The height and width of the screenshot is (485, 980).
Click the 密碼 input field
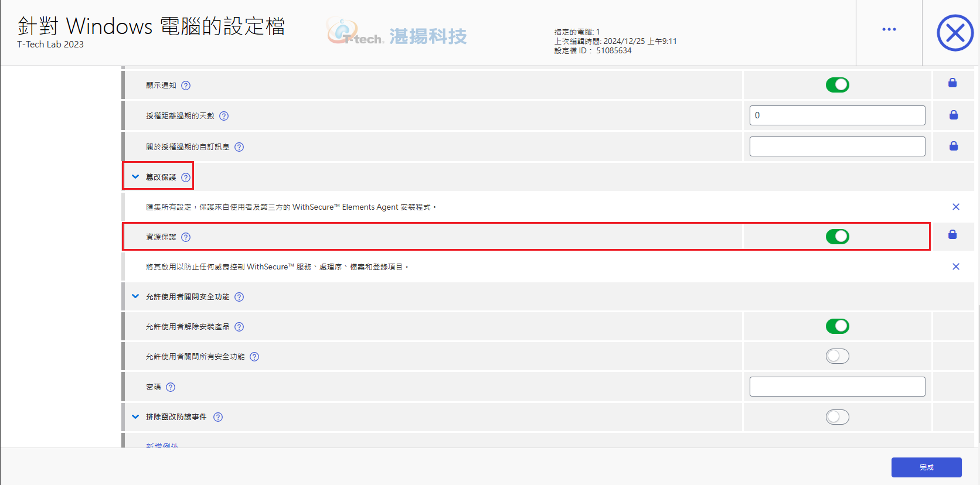[838, 387]
